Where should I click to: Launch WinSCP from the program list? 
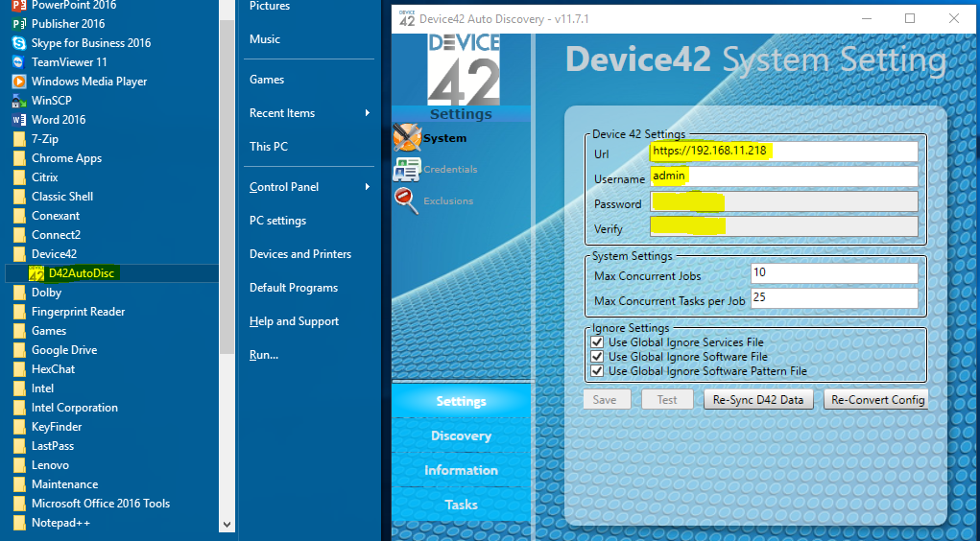point(42,101)
